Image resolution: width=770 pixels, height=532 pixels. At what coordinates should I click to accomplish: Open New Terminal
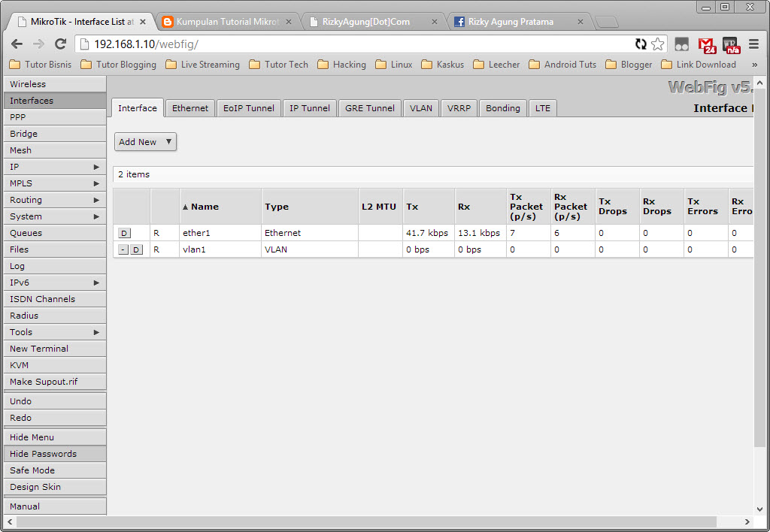coord(55,349)
